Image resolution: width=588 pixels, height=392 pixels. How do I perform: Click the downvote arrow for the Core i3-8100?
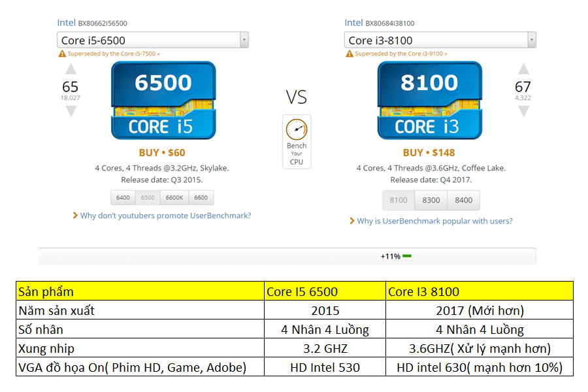coord(523,110)
